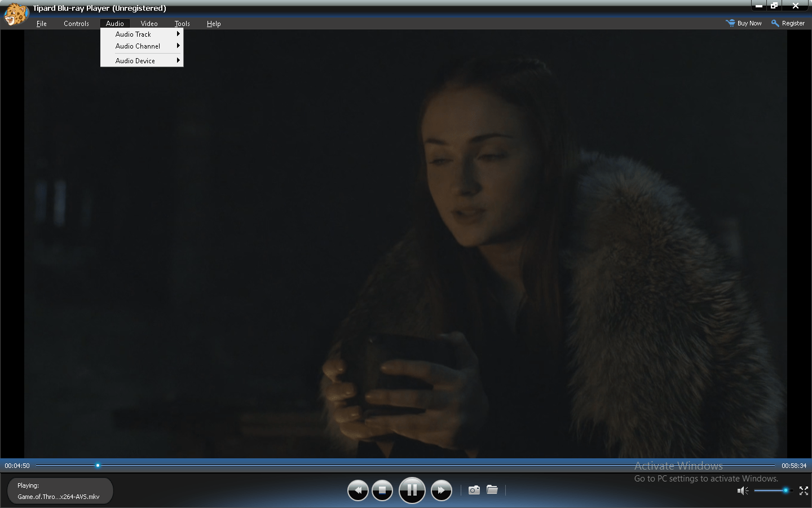This screenshot has width=812, height=508.
Task: Open the Controls menu
Action: tap(76, 23)
